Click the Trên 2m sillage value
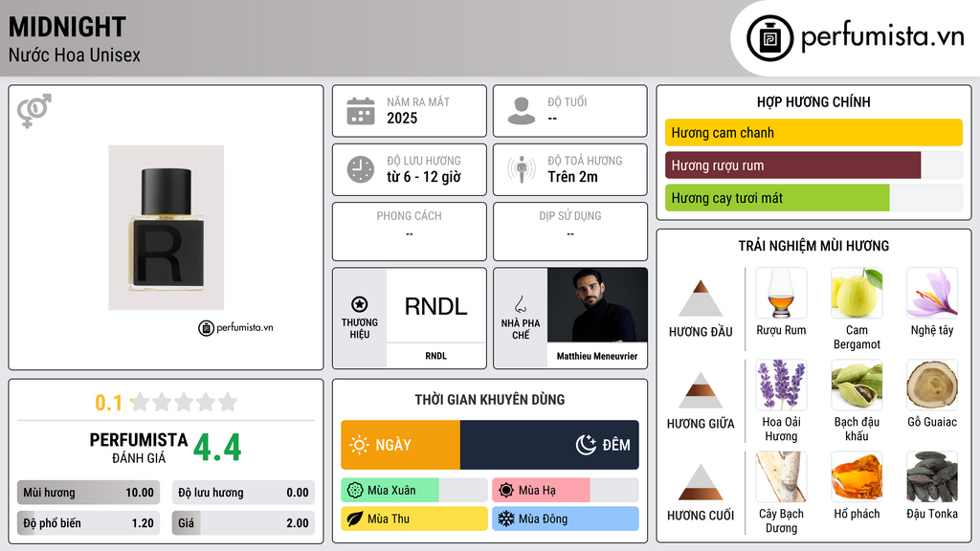 click(572, 177)
